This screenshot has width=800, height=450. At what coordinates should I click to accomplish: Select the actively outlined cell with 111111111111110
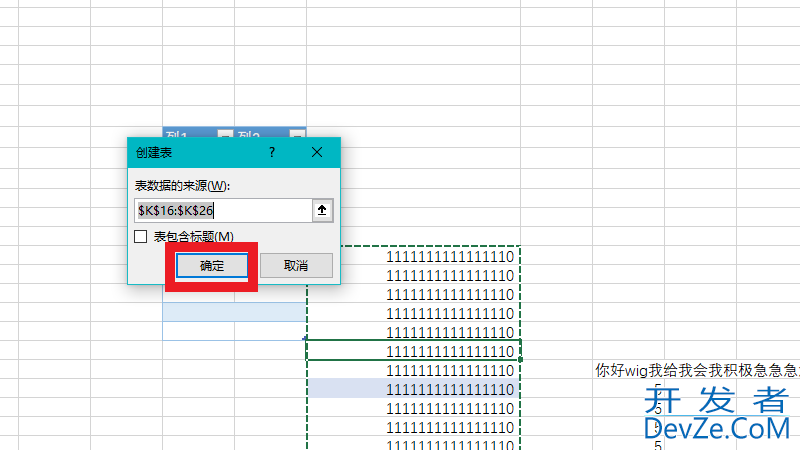pos(414,351)
